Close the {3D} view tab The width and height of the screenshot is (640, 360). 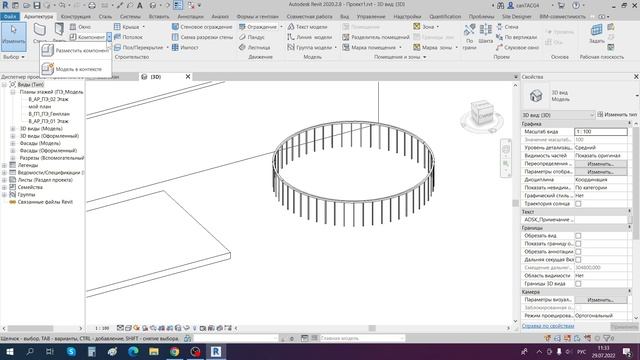(188, 76)
